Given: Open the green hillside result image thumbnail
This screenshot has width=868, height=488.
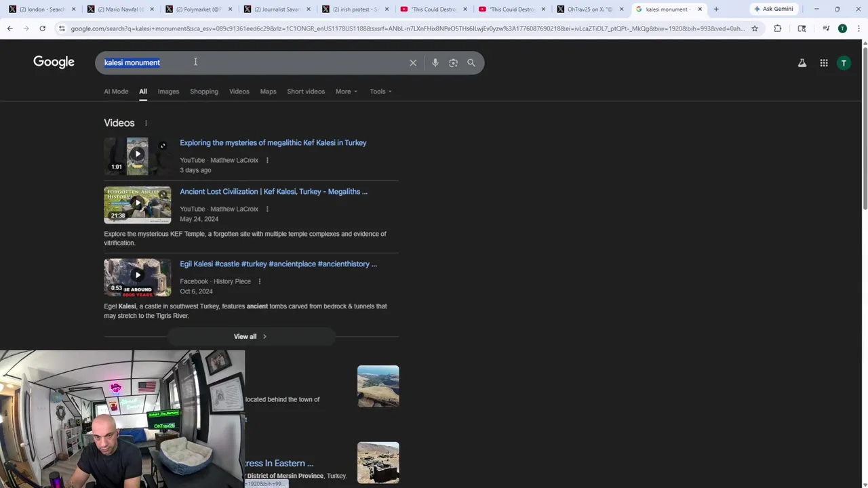Looking at the screenshot, I should click(x=378, y=386).
